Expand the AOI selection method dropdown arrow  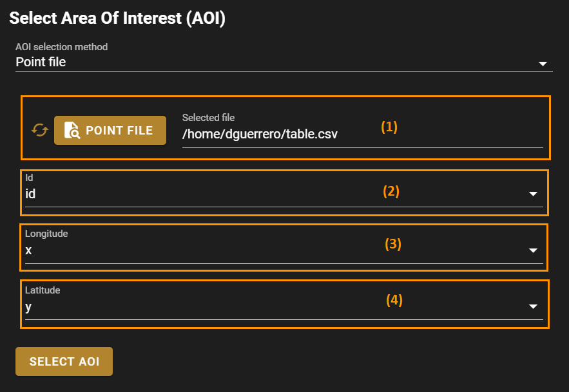click(543, 64)
